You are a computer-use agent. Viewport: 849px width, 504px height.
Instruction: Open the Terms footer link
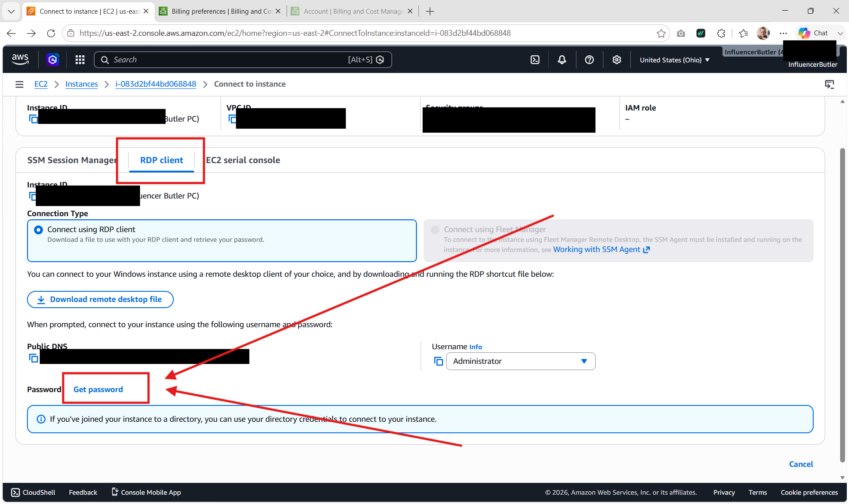click(x=757, y=493)
